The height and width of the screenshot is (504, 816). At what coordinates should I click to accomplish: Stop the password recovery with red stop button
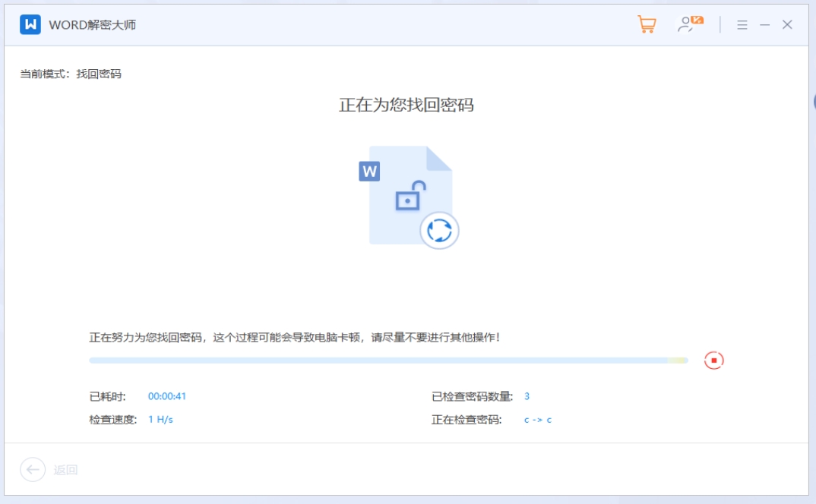click(714, 360)
